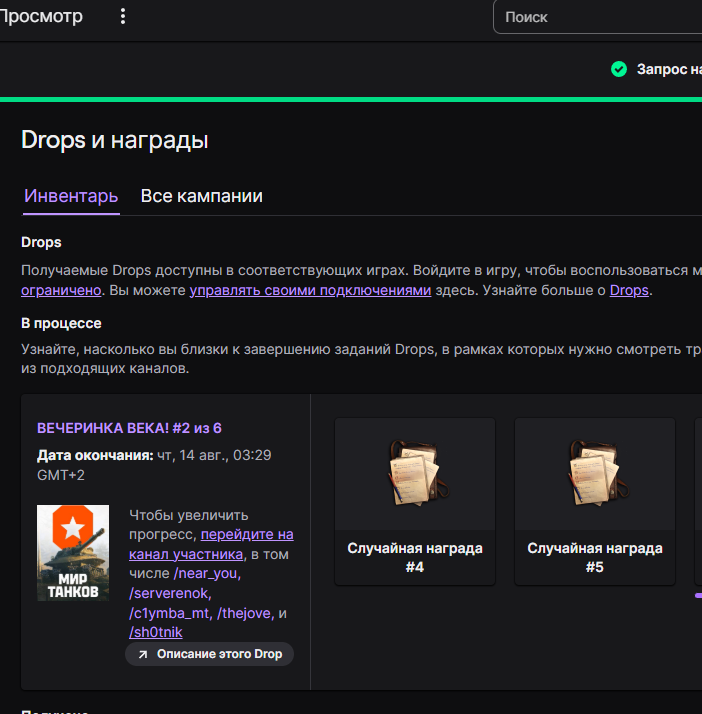Click the Мир танков game cover image
This screenshot has height=714, width=702.
point(73,553)
